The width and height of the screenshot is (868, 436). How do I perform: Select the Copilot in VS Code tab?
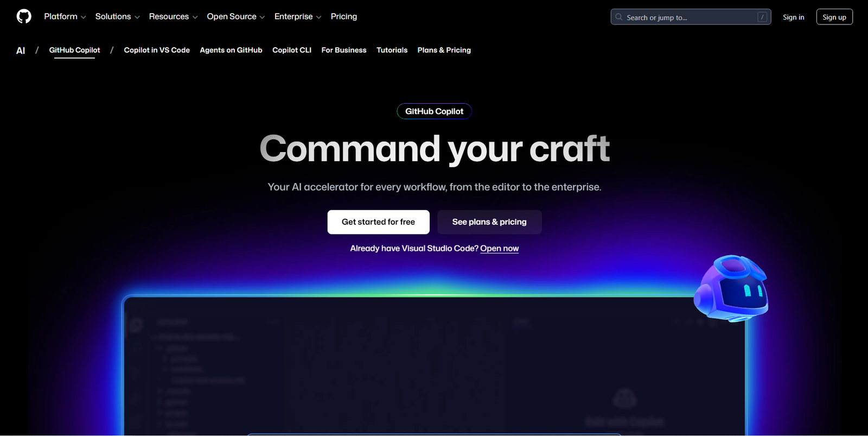coord(157,50)
